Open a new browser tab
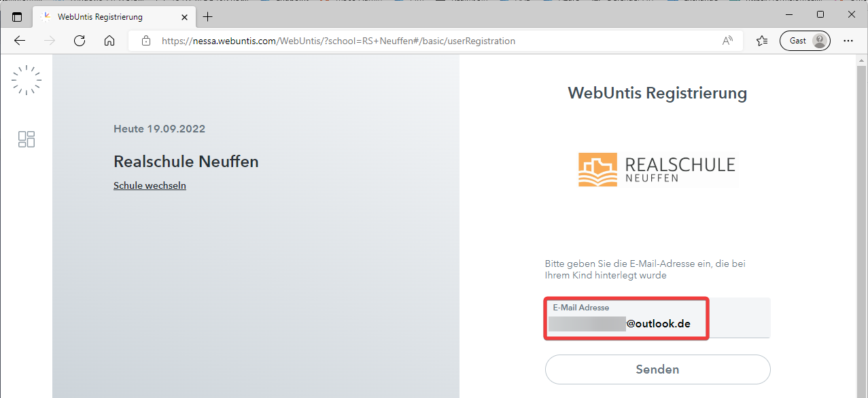This screenshot has height=398, width=868. click(x=208, y=16)
